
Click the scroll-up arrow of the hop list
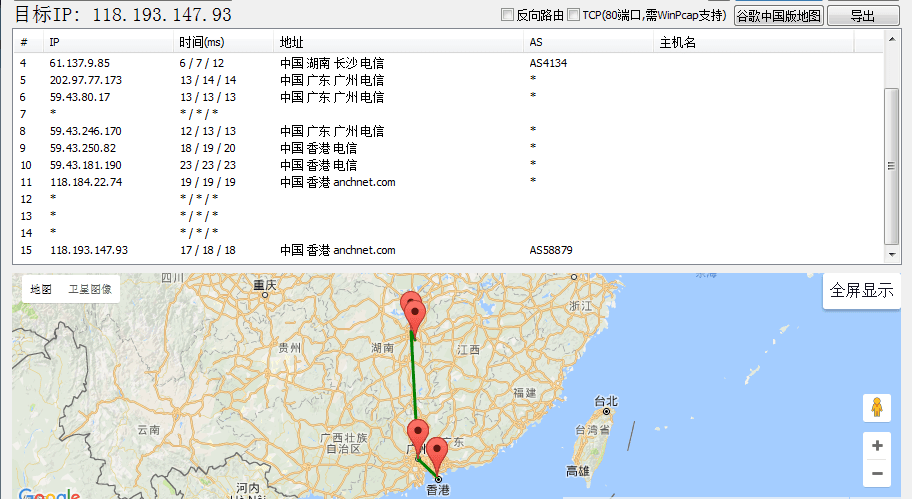click(893, 38)
